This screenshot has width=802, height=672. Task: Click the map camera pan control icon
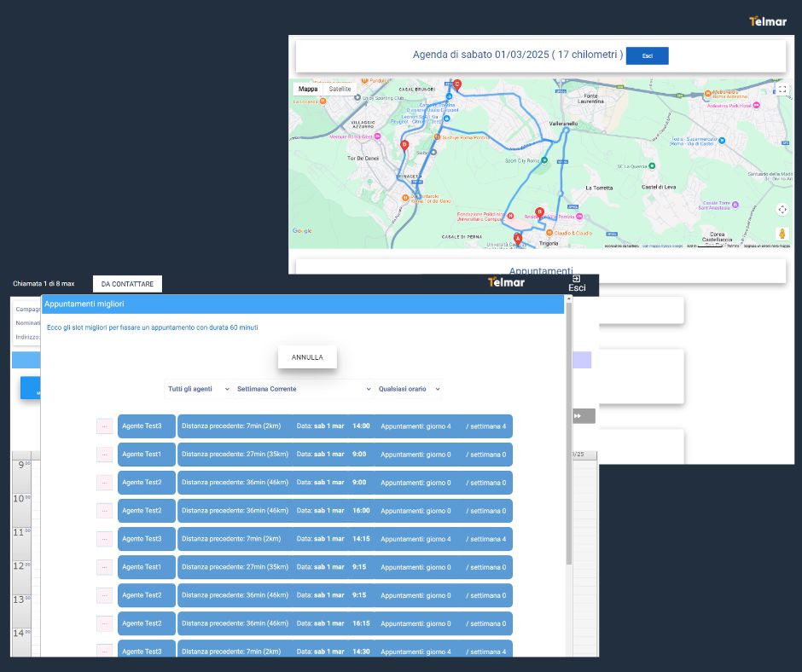(x=782, y=209)
